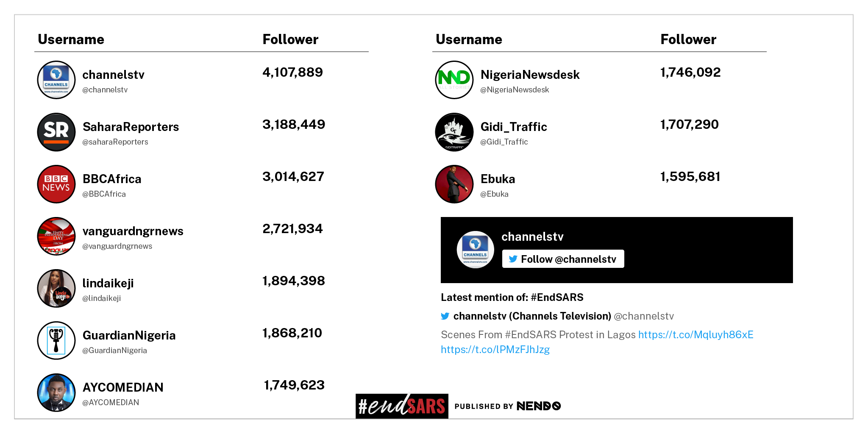Select the AYCOMEDIAN profile picture
The image size is (868, 434).
pos(56,392)
